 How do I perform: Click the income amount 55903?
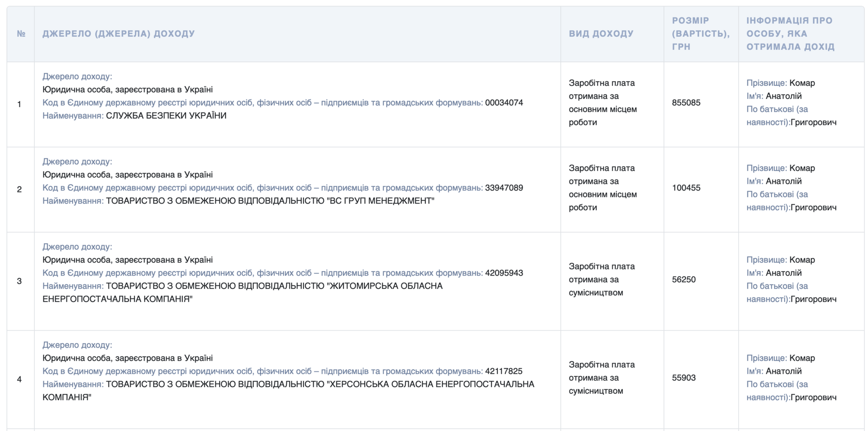[684, 378]
